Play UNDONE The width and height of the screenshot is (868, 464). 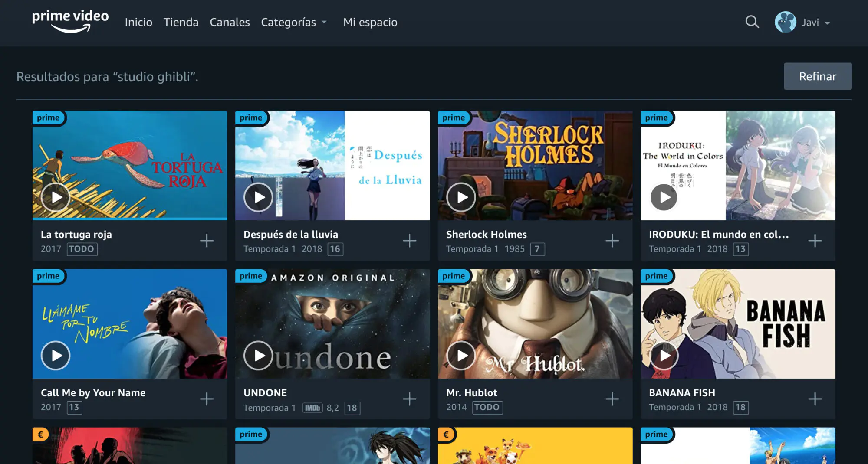pos(258,356)
